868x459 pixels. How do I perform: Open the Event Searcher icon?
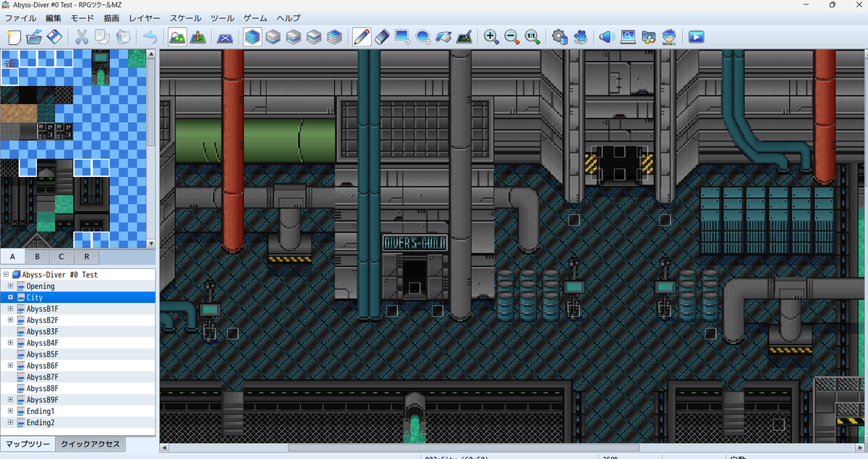[x=628, y=37]
